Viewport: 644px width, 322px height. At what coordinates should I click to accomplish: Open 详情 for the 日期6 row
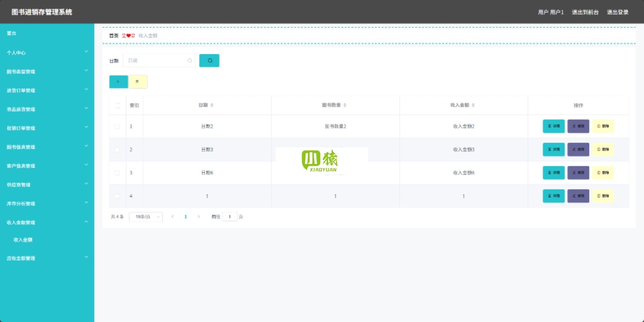coord(554,173)
